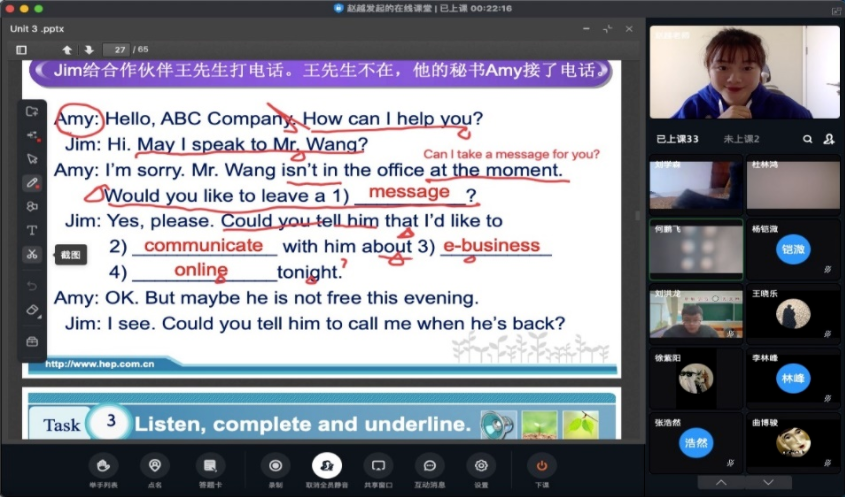
Task: Start 录制 recording
Action: 275,471
